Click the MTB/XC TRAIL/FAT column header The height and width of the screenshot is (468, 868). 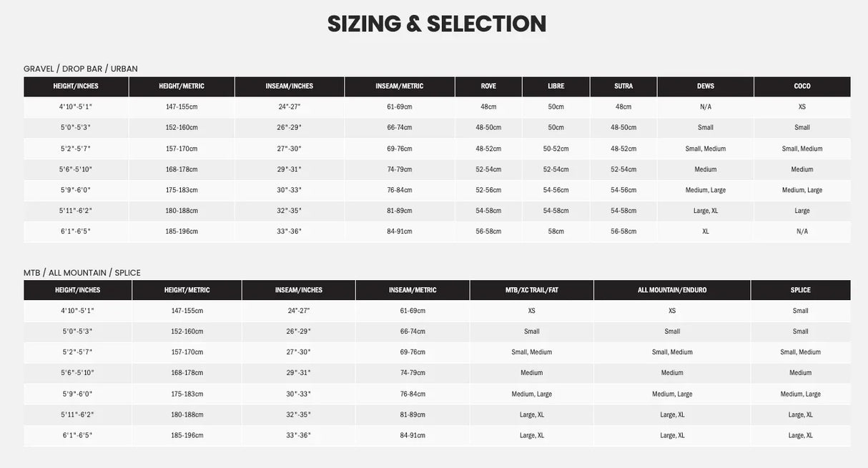click(x=531, y=290)
